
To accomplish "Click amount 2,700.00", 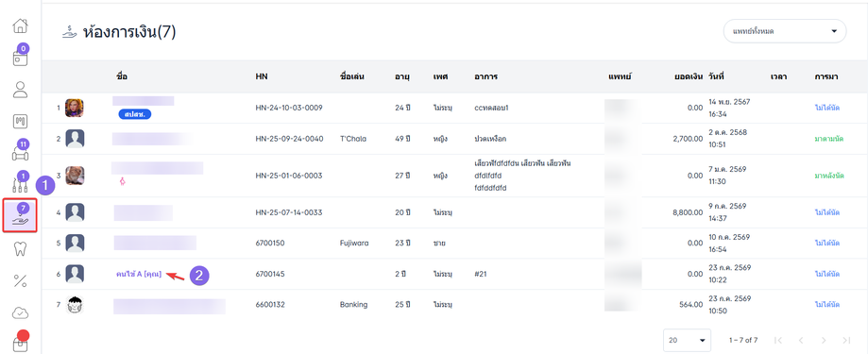I will coord(689,139).
